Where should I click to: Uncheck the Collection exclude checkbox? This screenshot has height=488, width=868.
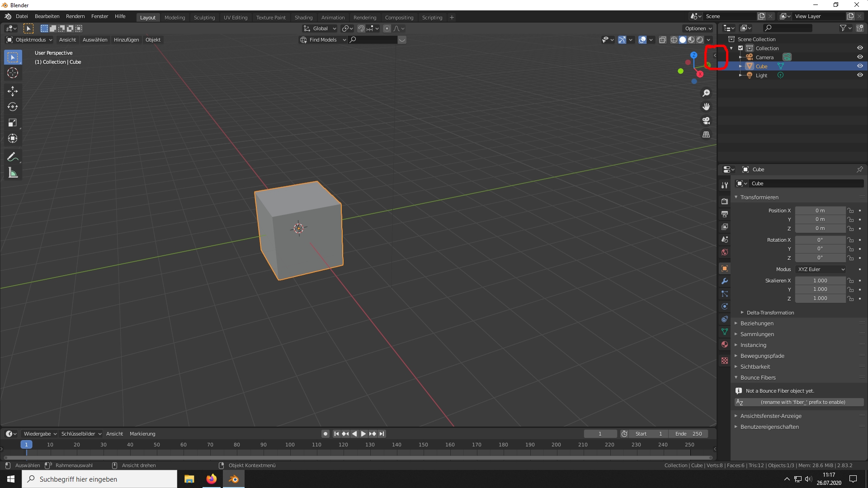(741, 48)
